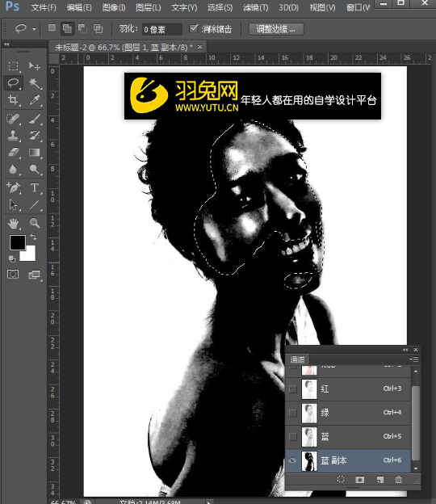Change the screen mode
This screenshot has width=436, height=504.
click(34, 275)
